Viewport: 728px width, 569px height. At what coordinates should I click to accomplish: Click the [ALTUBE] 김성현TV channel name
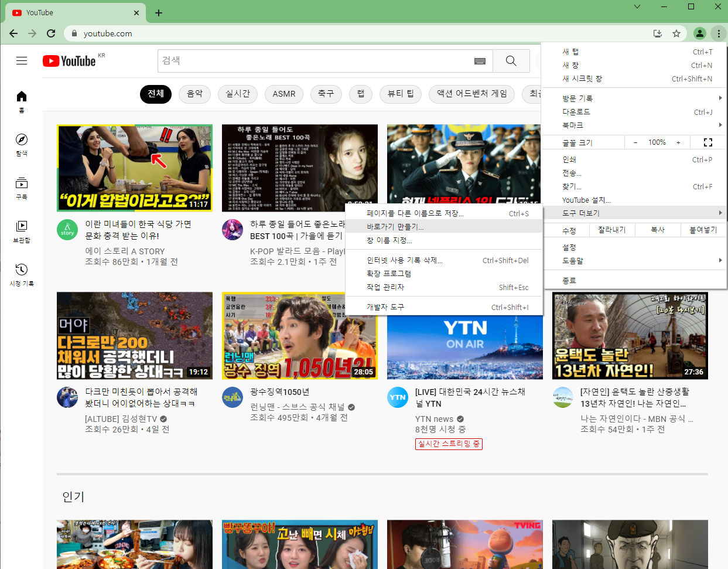click(121, 419)
